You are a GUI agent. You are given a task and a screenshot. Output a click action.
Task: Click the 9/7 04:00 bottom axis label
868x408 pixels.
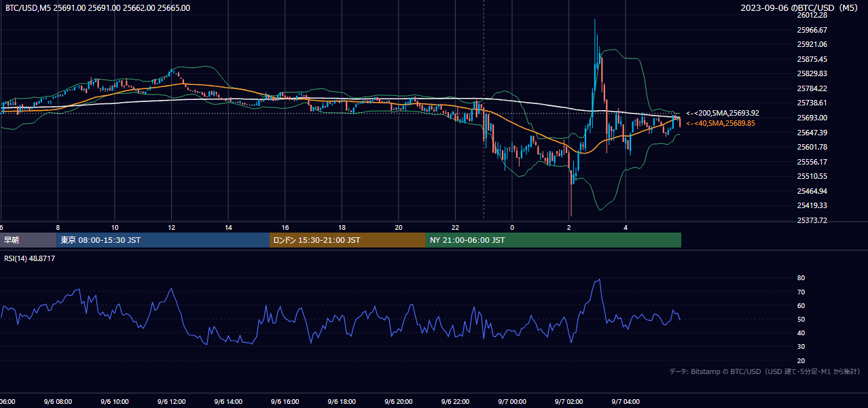point(626,402)
